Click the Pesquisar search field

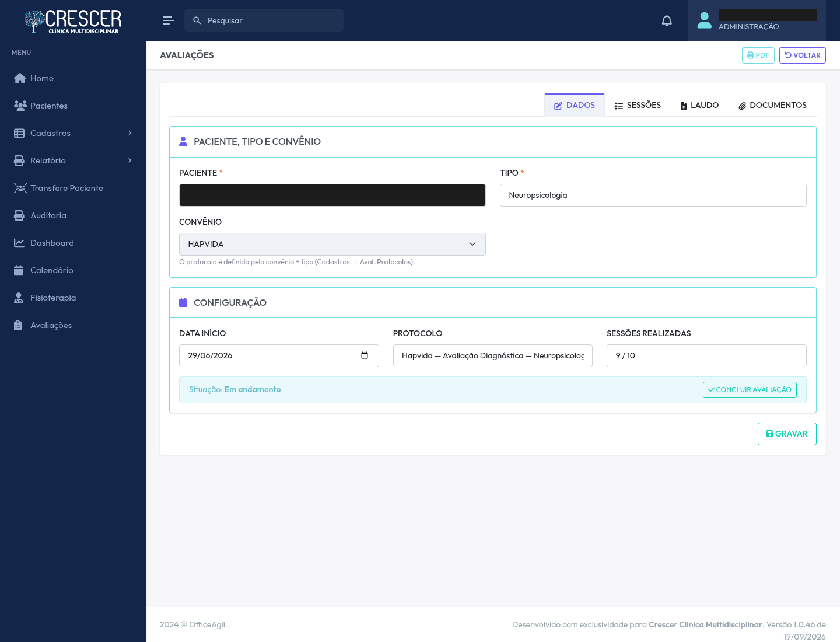(264, 20)
